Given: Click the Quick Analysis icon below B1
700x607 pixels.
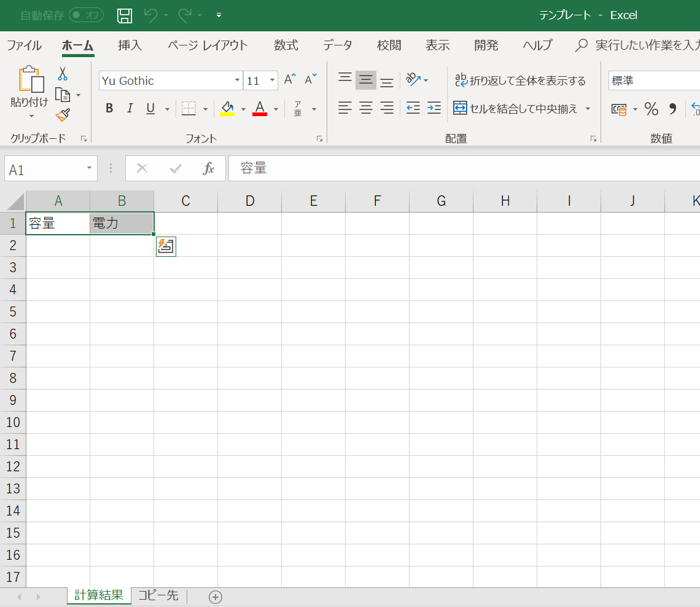Looking at the screenshot, I should click(166, 246).
